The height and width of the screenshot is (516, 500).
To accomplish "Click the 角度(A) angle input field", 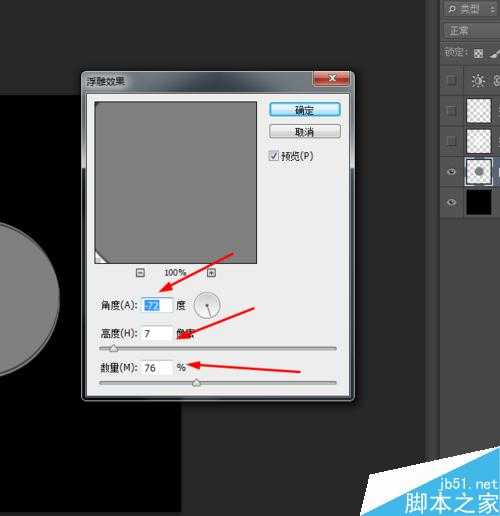I will pyautogui.click(x=157, y=305).
